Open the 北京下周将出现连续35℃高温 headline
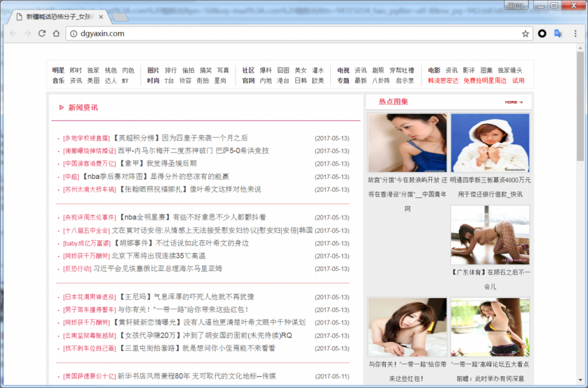Image resolution: width=588 pixels, height=388 pixels. click(x=158, y=255)
